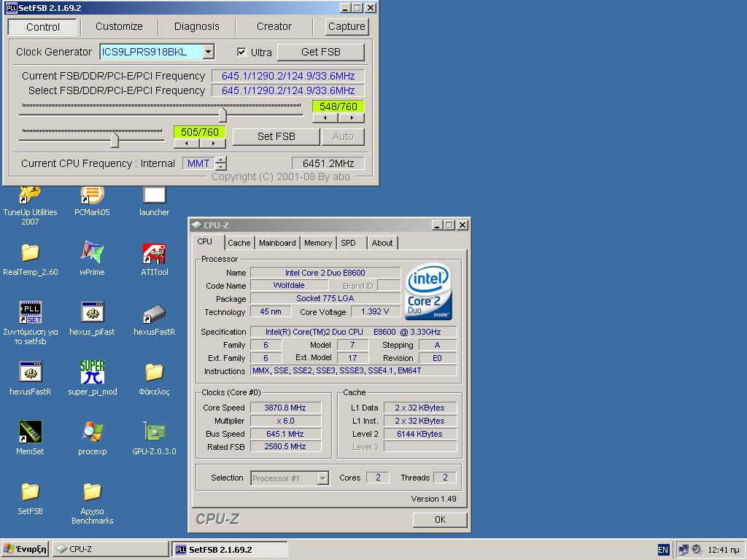747x560 pixels.
Task: Open the Diagnosis tab
Action: [x=196, y=26]
